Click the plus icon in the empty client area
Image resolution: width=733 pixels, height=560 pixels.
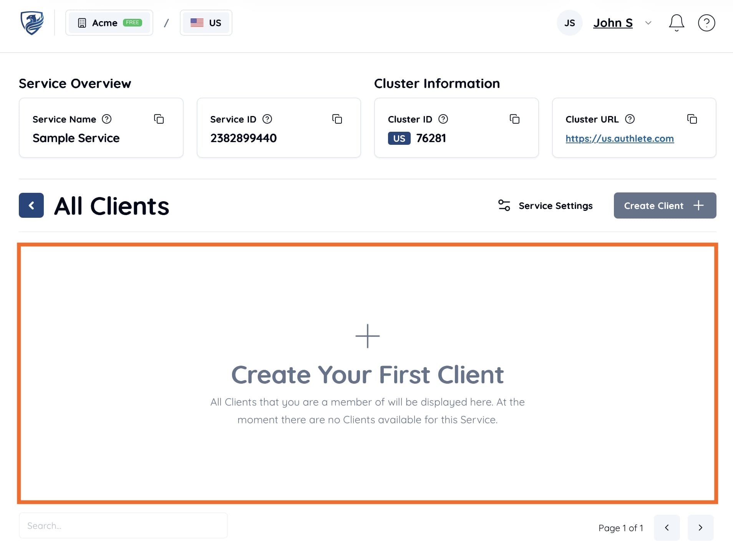(368, 336)
